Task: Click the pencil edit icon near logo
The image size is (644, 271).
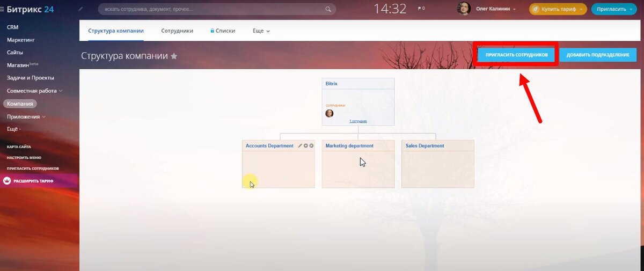Action: [80, 9]
